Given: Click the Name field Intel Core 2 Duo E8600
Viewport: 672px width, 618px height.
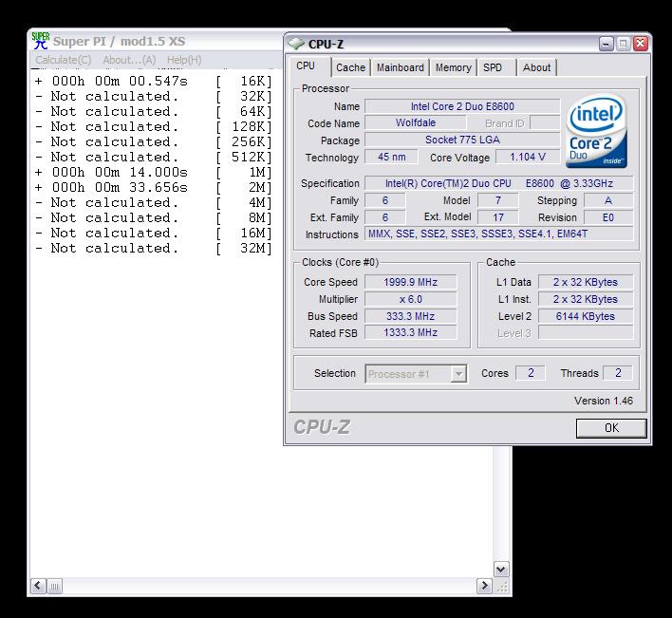Looking at the screenshot, I should 462,106.
